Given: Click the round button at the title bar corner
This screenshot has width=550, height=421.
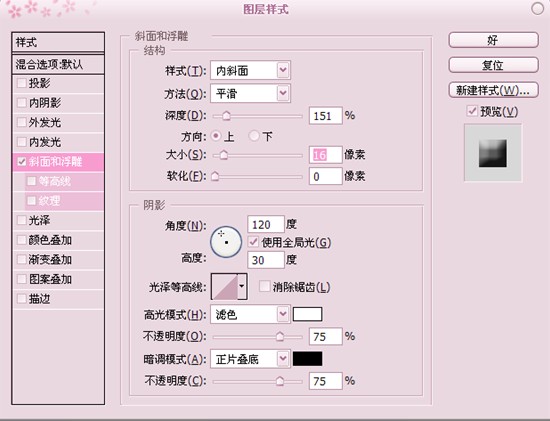Looking at the screenshot, I should click(x=537, y=8).
